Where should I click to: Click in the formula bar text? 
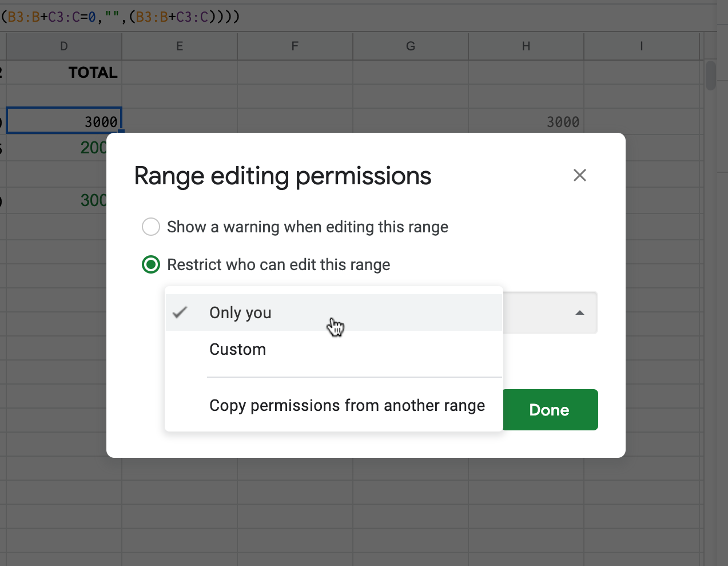tap(120, 17)
